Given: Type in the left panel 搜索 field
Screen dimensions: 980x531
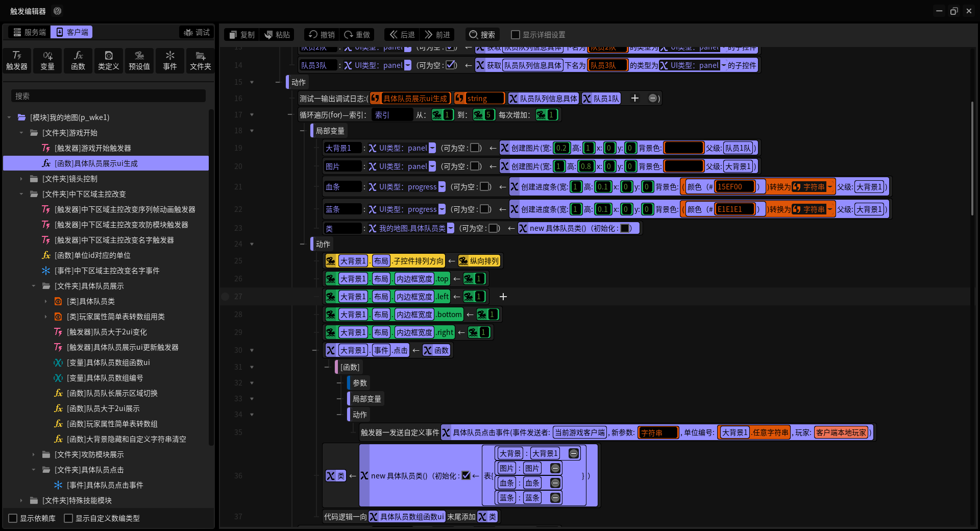Looking at the screenshot, I should (108, 96).
